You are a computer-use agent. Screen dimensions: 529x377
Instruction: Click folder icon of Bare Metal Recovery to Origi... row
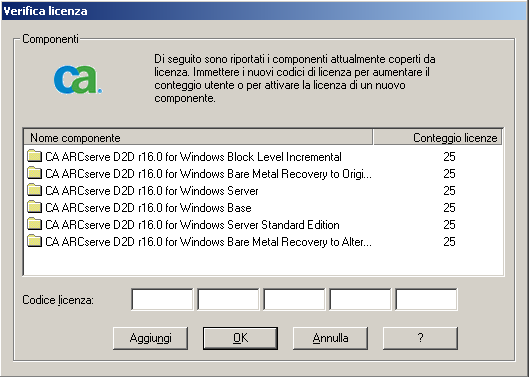tap(34, 173)
